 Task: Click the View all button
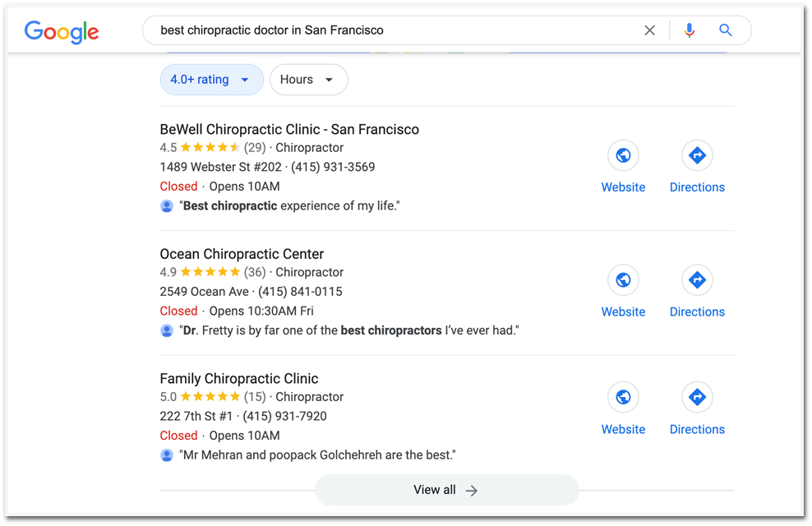(446, 489)
